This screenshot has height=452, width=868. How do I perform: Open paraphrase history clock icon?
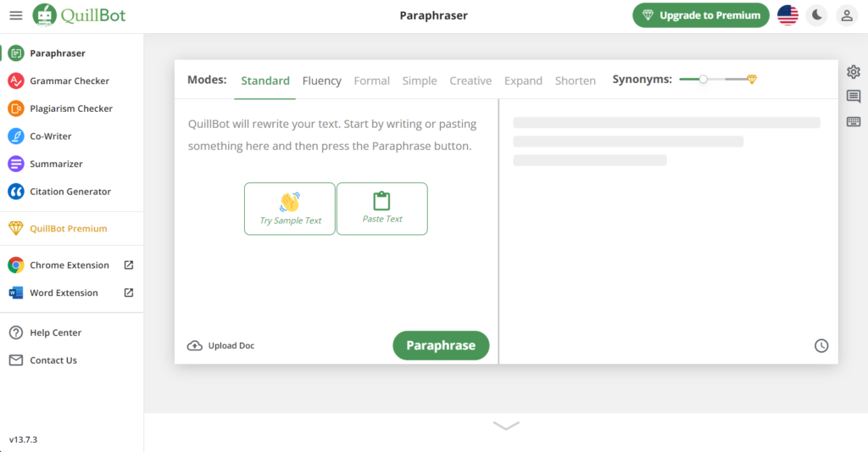(821, 346)
